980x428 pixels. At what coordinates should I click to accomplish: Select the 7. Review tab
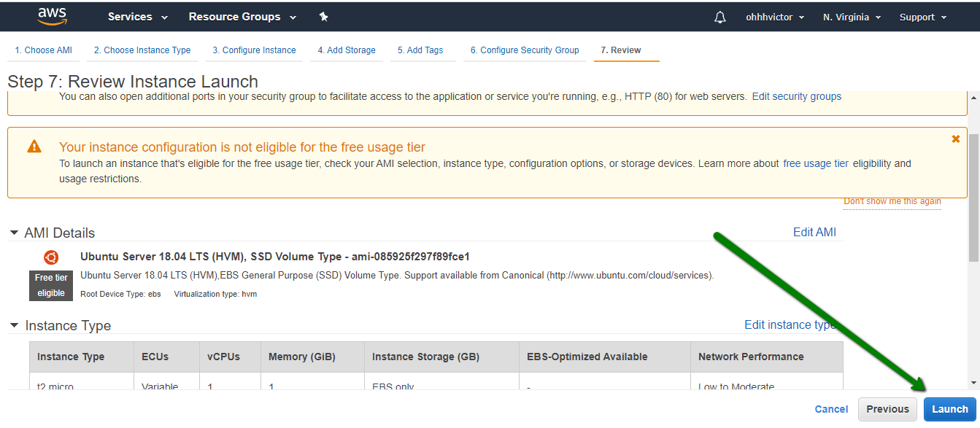pyautogui.click(x=621, y=50)
